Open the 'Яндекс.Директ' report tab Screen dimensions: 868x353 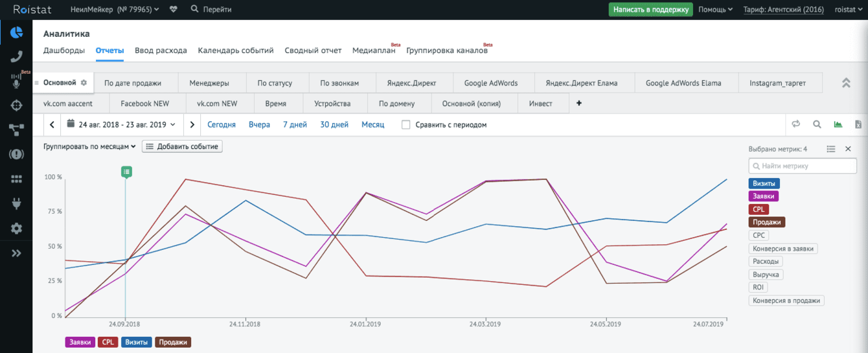click(x=411, y=83)
